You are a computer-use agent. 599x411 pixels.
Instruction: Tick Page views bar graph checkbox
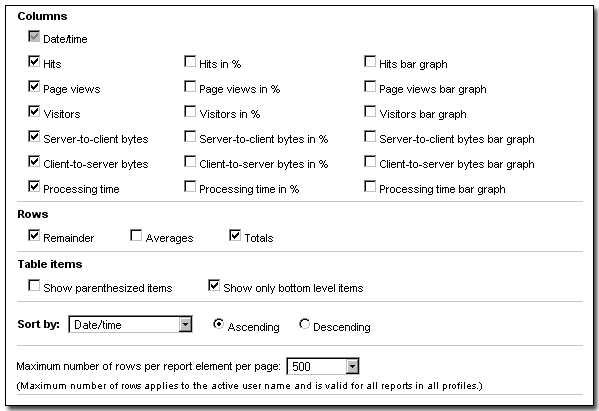point(370,87)
